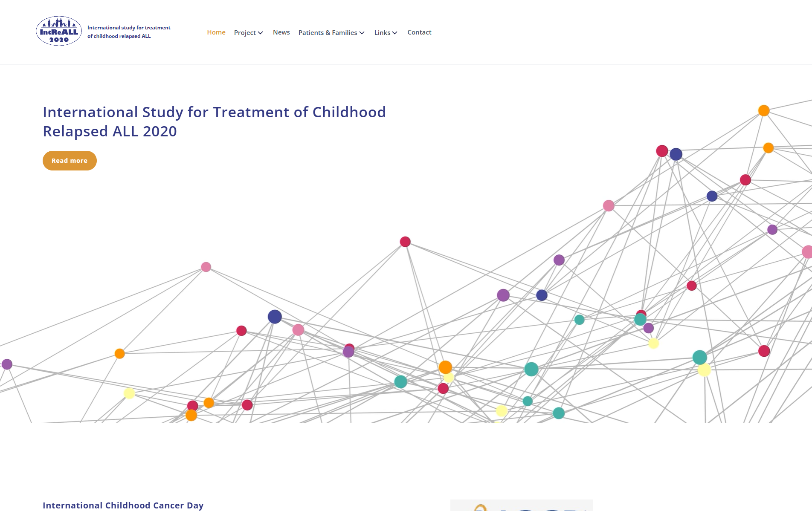Click the IntReALL 2020 oval logo
Screen dimensions: 812x511
tap(59, 31)
